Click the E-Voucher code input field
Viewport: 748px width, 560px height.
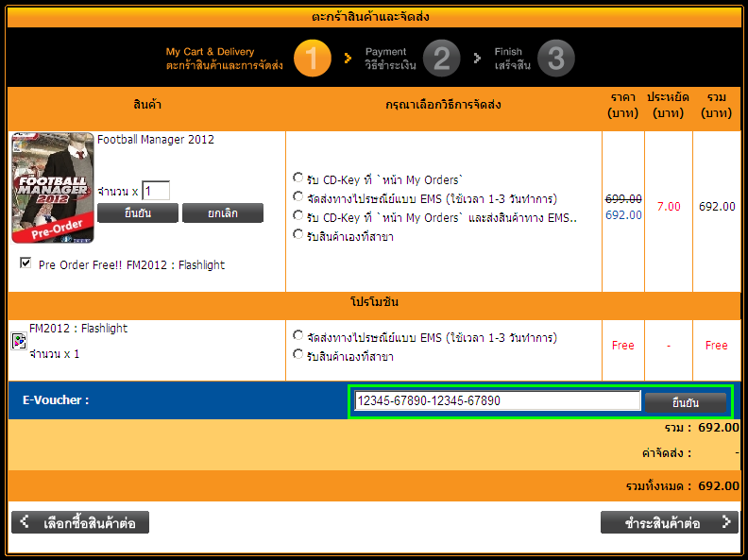(497, 400)
